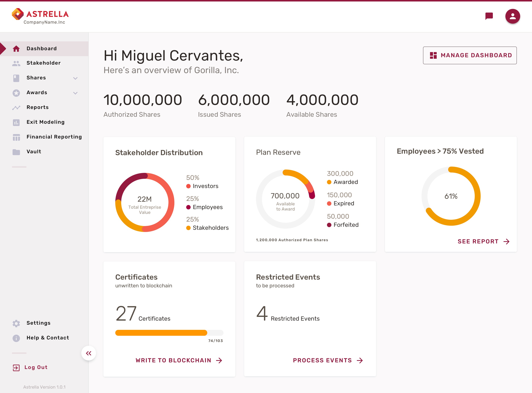Image resolution: width=532 pixels, height=393 pixels.
Task: Click the user profile avatar
Action: [512, 16]
